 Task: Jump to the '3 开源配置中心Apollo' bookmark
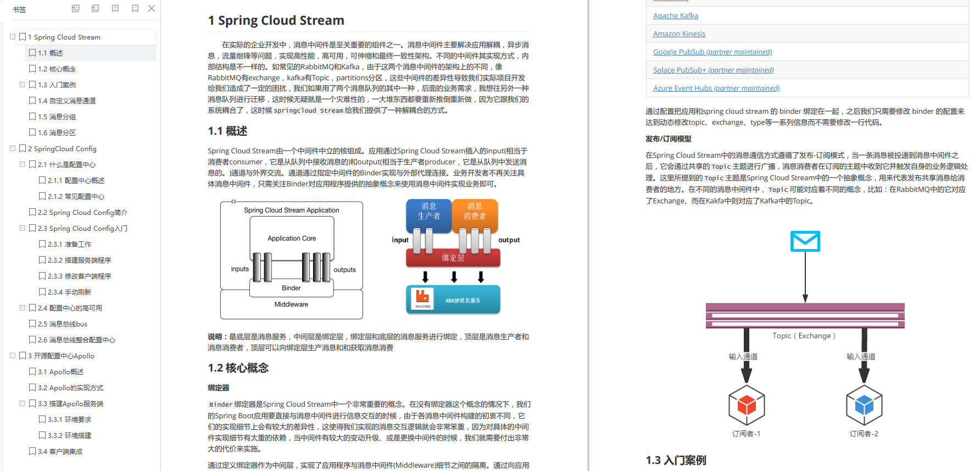[x=61, y=356]
